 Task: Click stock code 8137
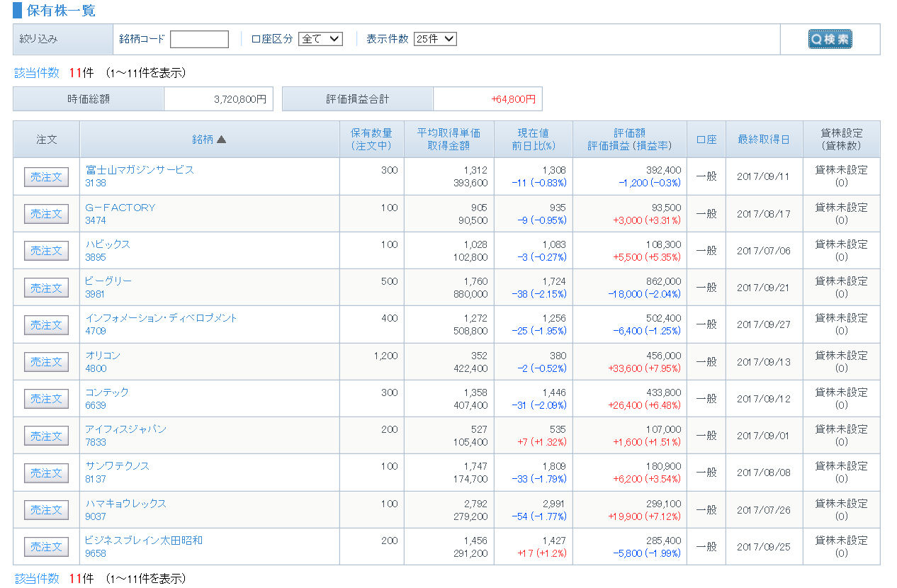(x=96, y=479)
